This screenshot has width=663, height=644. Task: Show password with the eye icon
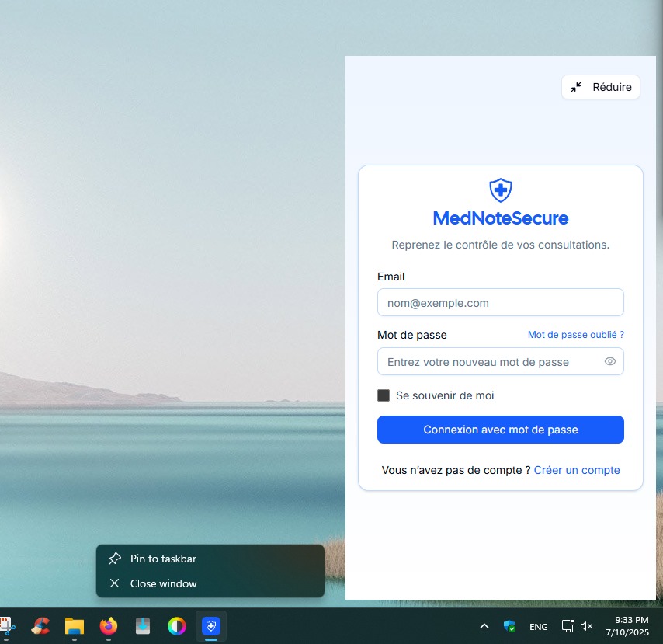coord(609,361)
